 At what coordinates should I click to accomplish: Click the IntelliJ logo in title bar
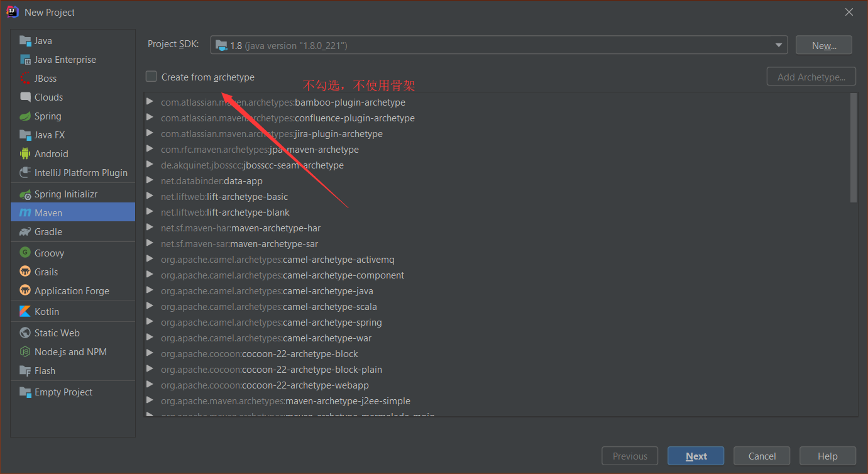(13, 12)
